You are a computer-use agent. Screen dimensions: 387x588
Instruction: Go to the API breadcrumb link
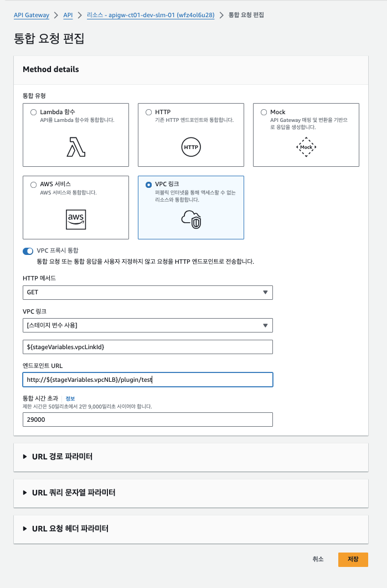(68, 15)
